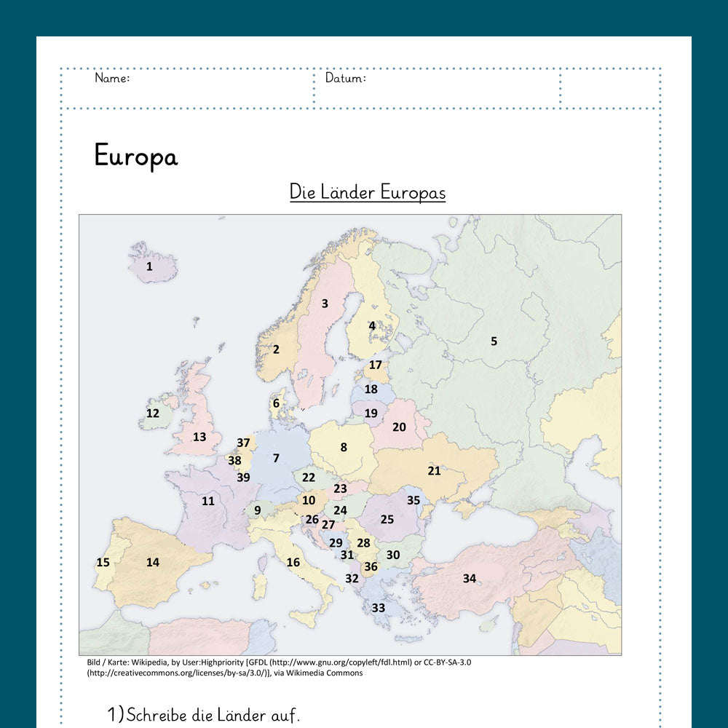Click the number 6 on Denmark

coord(276,403)
